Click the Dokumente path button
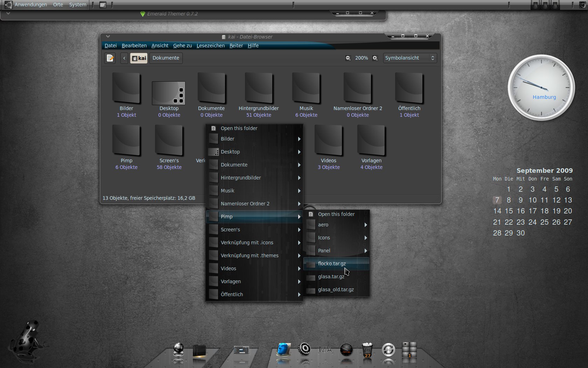Image resolution: width=588 pixels, height=368 pixels. pos(166,58)
